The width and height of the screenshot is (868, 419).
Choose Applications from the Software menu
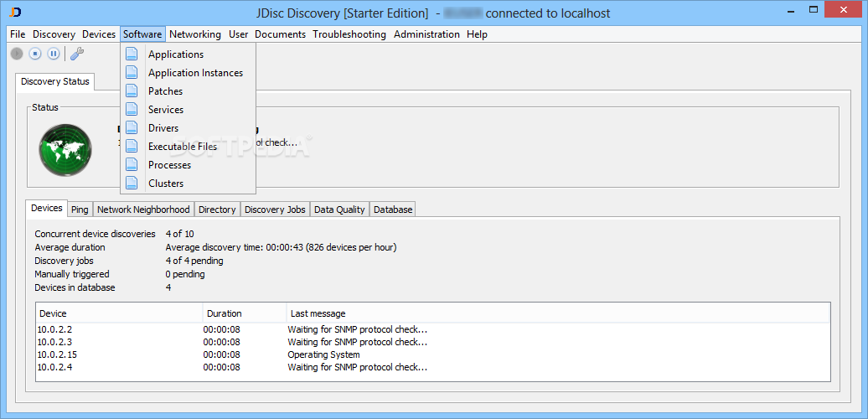click(188, 54)
